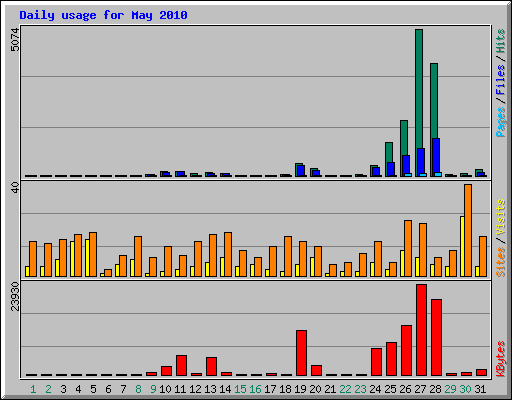
Task: Select the orange sites bar for day 26
Action: [408, 248]
